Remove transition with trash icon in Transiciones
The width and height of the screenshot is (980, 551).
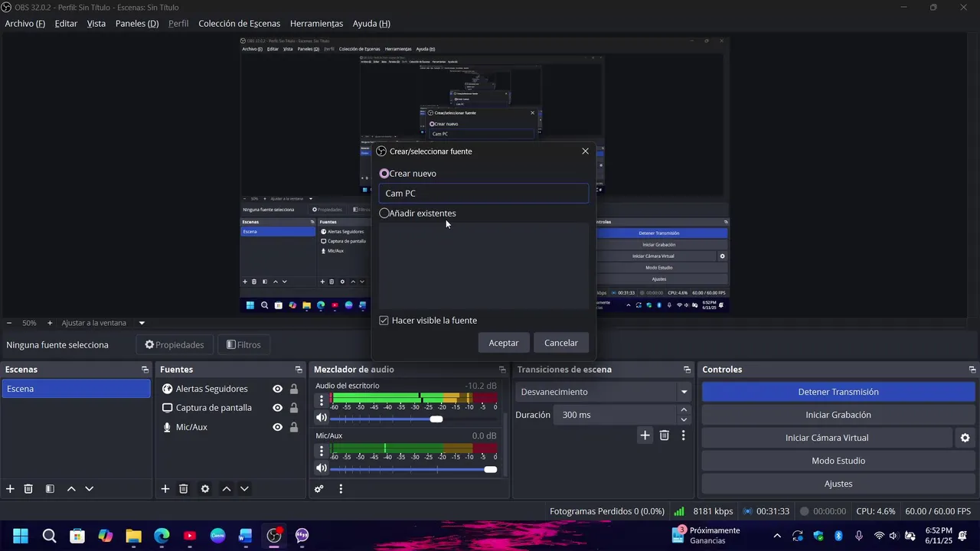tap(665, 435)
